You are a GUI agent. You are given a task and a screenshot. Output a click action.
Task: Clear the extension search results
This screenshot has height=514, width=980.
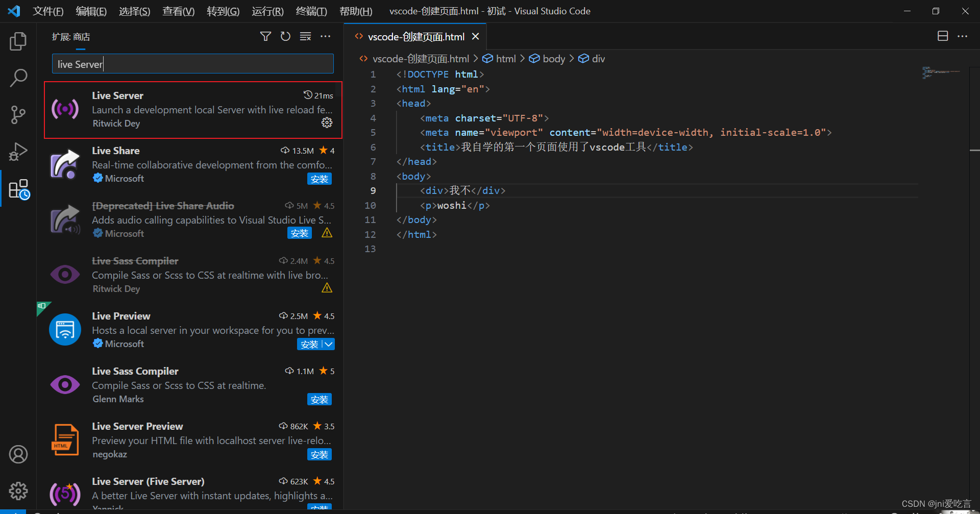click(x=305, y=36)
